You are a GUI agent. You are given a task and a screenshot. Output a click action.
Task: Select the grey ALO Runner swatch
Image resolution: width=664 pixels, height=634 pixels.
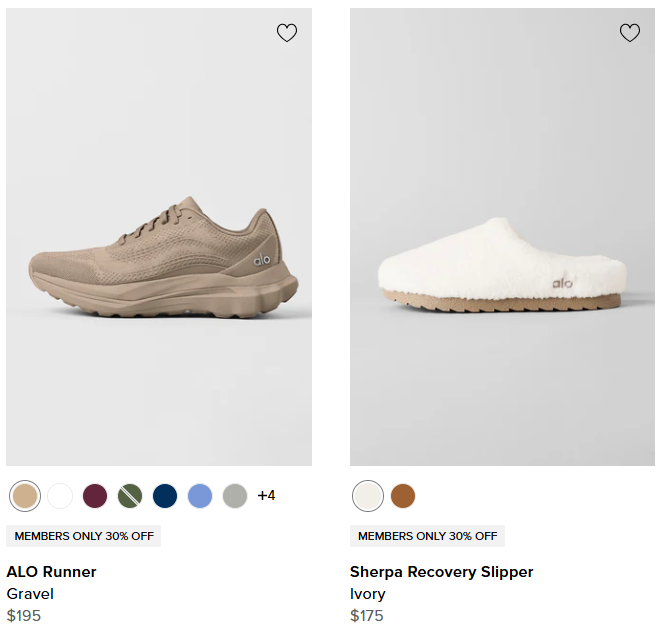(x=235, y=495)
